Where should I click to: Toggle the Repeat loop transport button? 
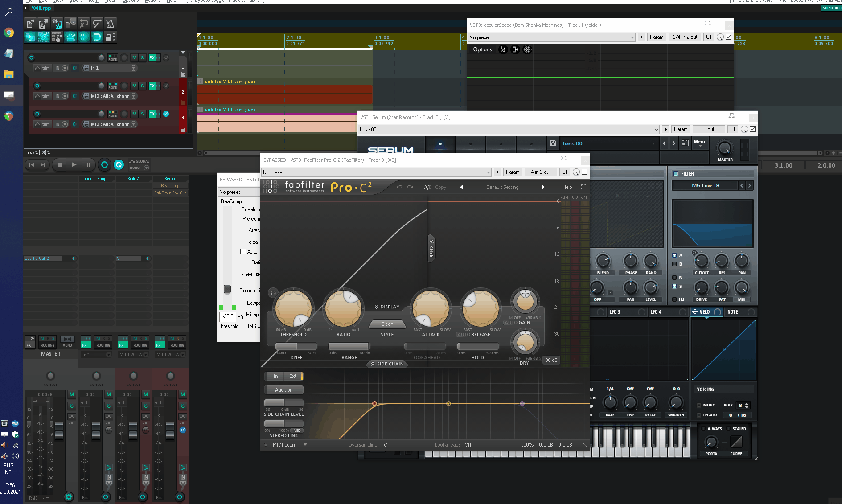119,165
